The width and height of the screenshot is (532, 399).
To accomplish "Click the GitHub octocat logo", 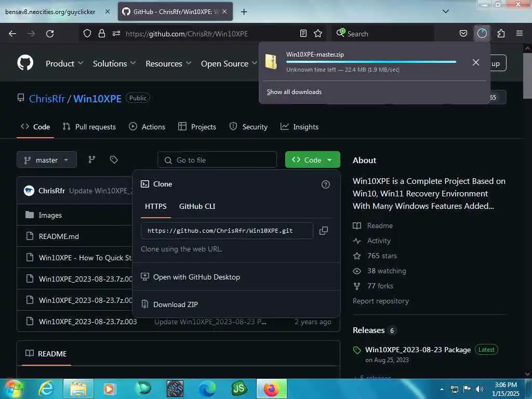I will pos(25,63).
